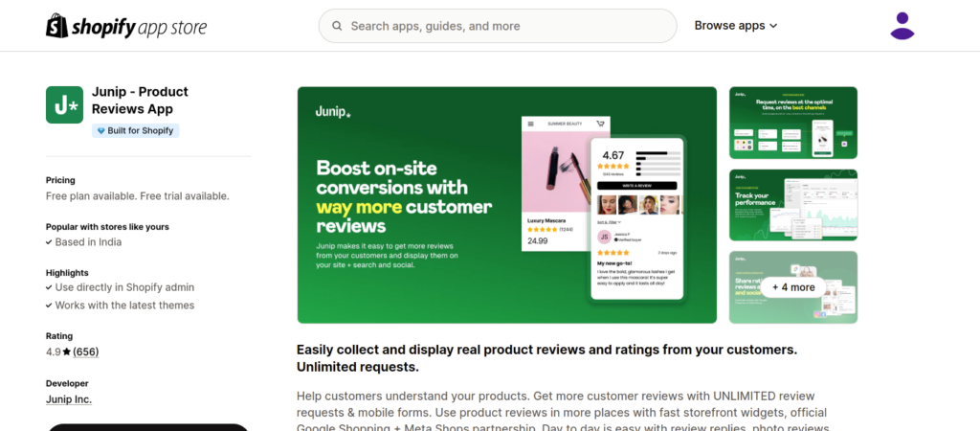Open the Junip Inc. developer link

pyautogui.click(x=69, y=399)
